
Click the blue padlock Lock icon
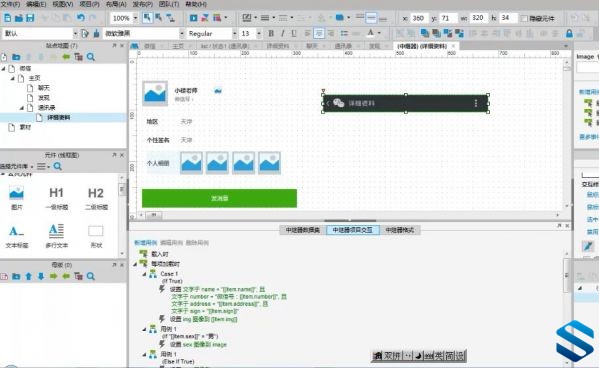click(569, 34)
